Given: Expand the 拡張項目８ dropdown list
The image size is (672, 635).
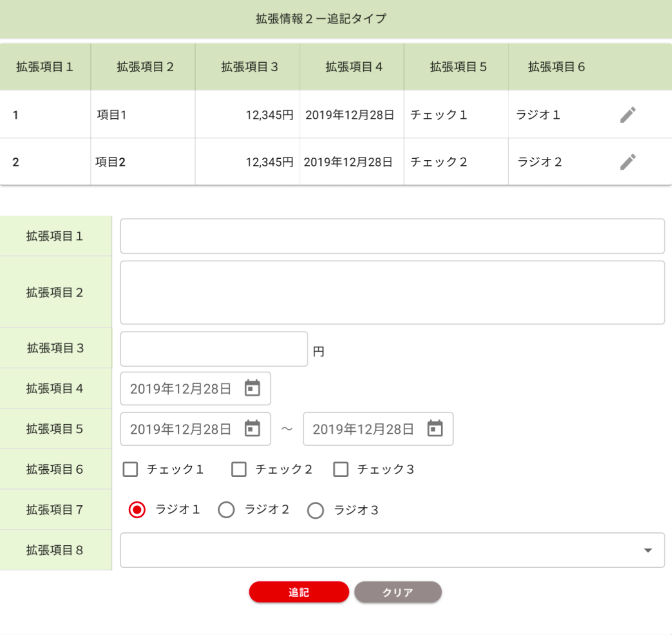Looking at the screenshot, I should point(647,550).
